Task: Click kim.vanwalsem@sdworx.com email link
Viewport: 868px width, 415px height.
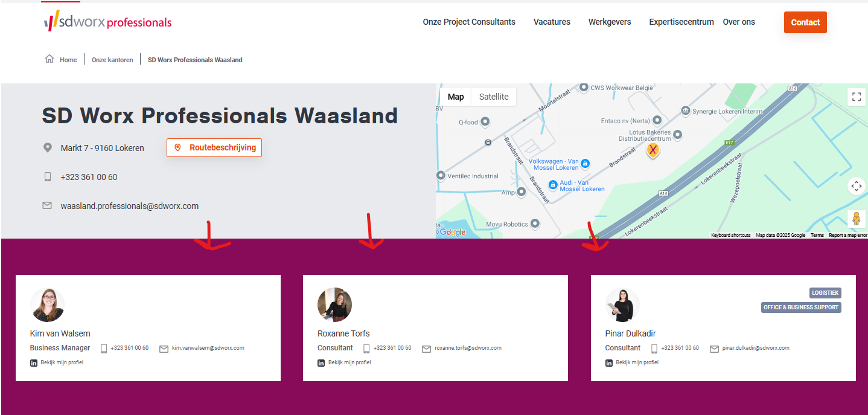Action: [208, 348]
